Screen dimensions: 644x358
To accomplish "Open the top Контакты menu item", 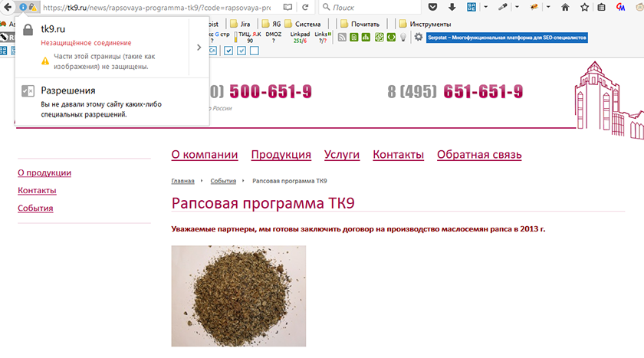I will point(398,154).
